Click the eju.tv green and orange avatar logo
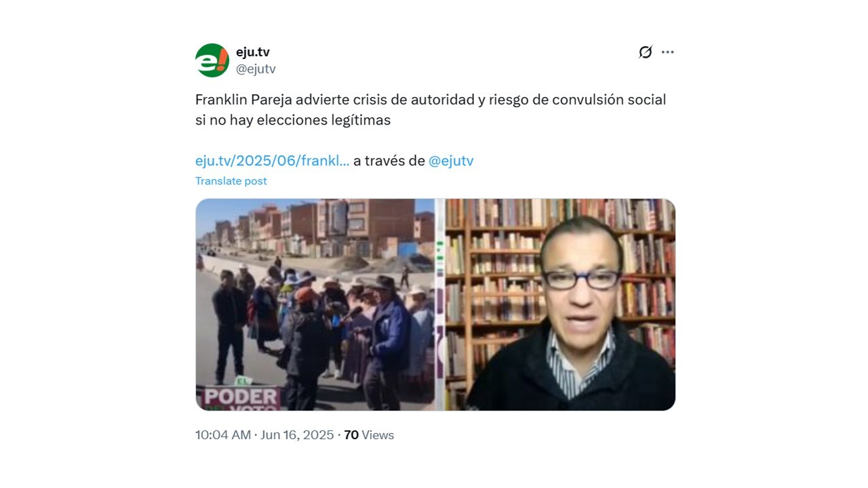 click(212, 60)
